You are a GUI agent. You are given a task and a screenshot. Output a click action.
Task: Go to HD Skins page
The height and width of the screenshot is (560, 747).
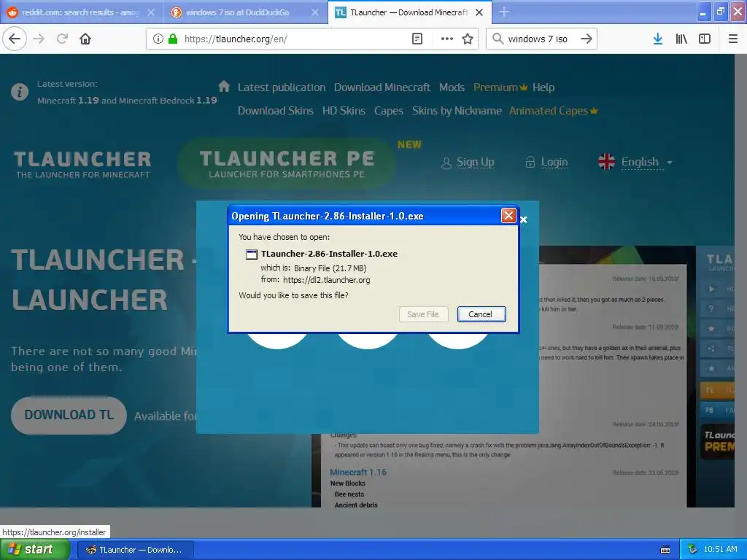[x=344, y=111]
